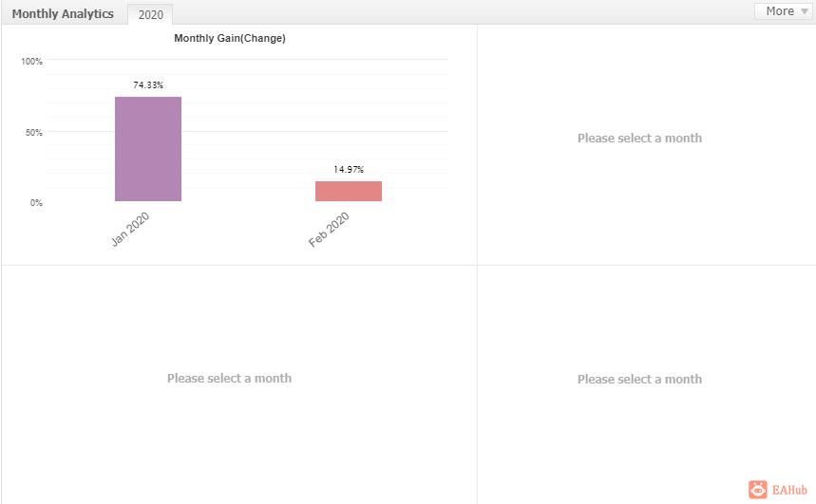Image resolution: width=816 pixels, height=504 pixels.
Task: Select the red Feb 2020 bar
Action: tap(349, 191)
